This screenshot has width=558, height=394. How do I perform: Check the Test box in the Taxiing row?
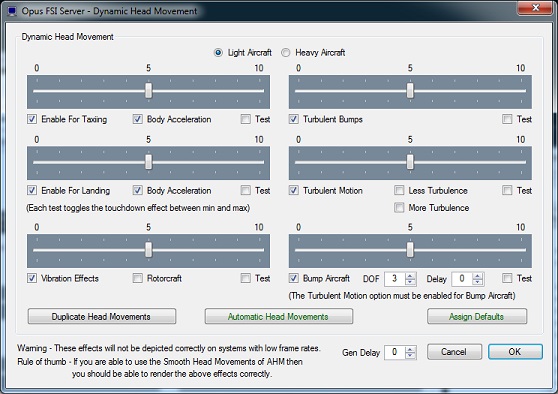(246, 119)
